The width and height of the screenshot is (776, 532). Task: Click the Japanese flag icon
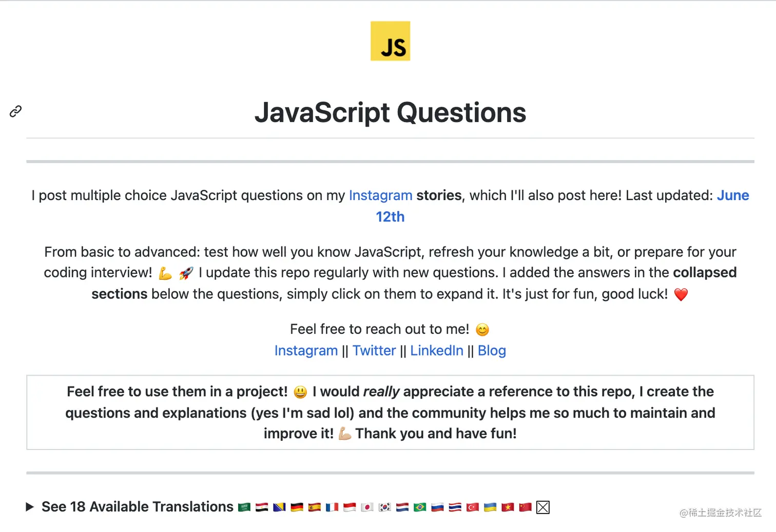tap(367, 507)
